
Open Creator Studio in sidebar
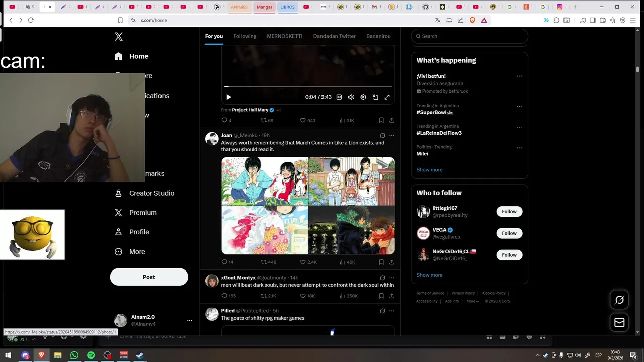click(144, 193)
